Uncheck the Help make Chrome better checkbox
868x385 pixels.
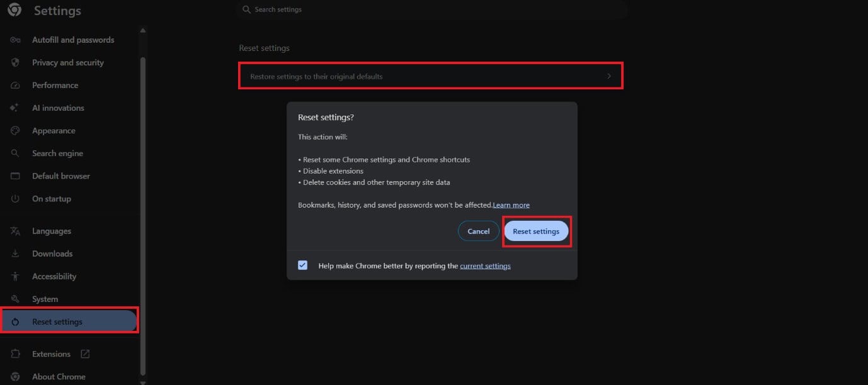coord(303,265)
